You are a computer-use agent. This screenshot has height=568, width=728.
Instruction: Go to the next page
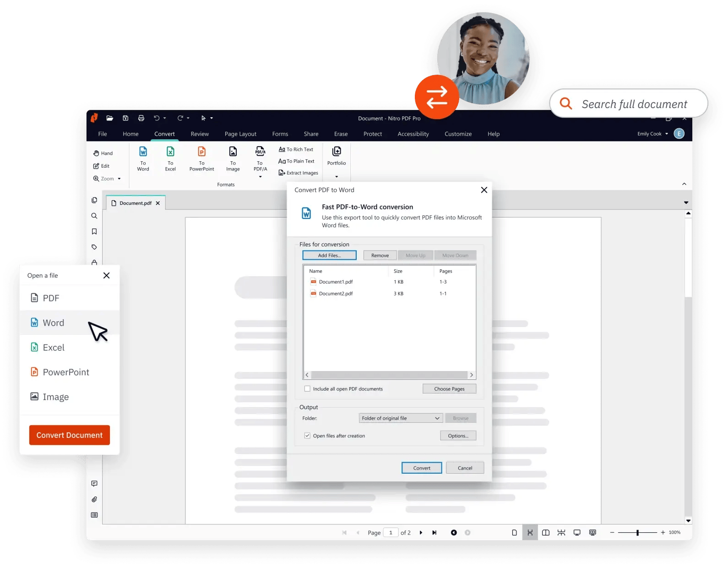point(421,533)
